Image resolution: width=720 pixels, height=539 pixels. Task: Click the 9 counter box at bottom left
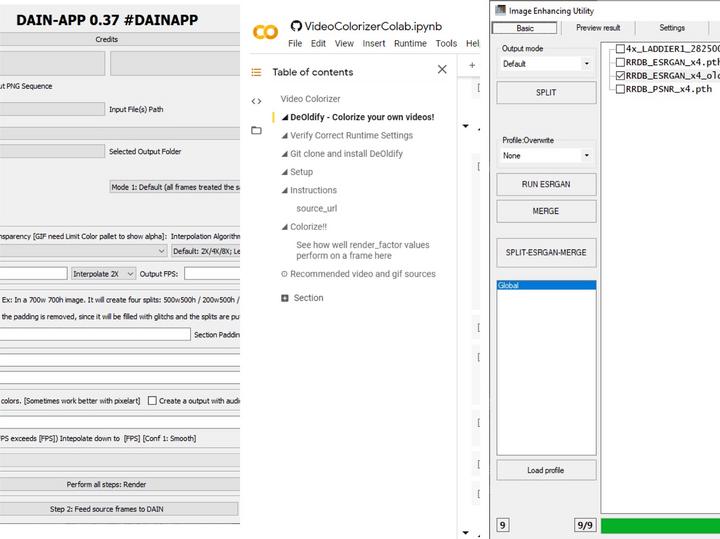(503, 525)
